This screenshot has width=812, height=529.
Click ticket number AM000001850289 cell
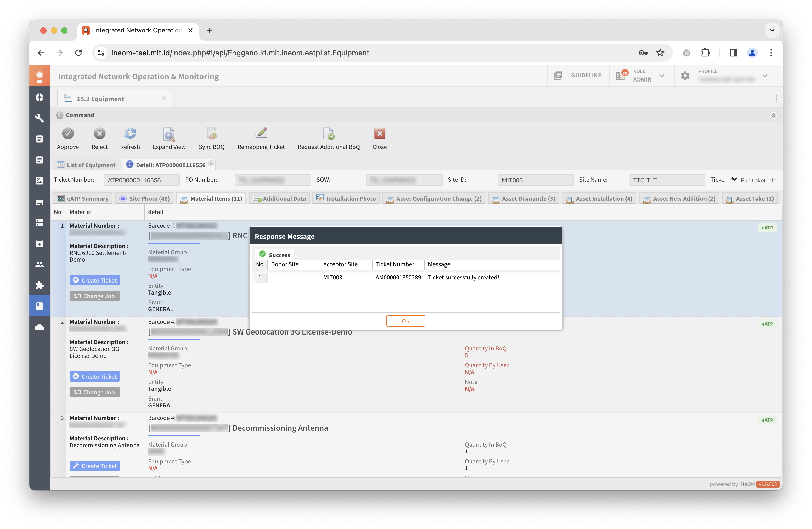coord(398,278)
